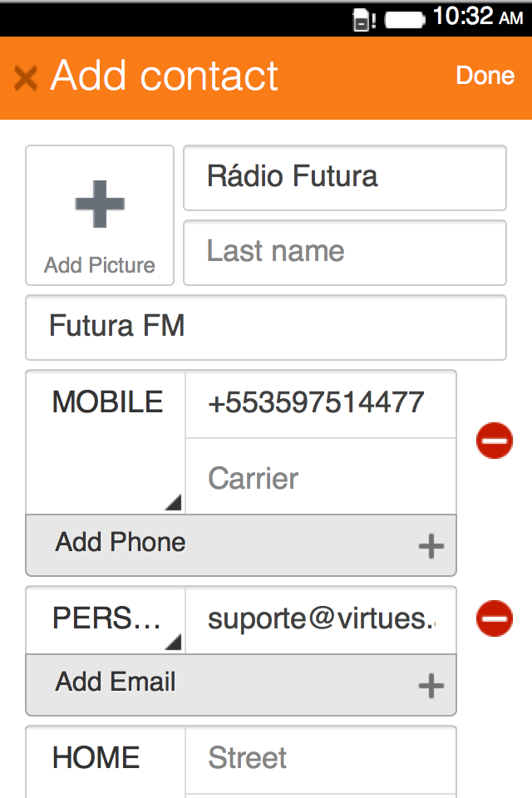Edit the suporte@virtues email field
The width and height of the screenshot is (532, 798).
320,620
